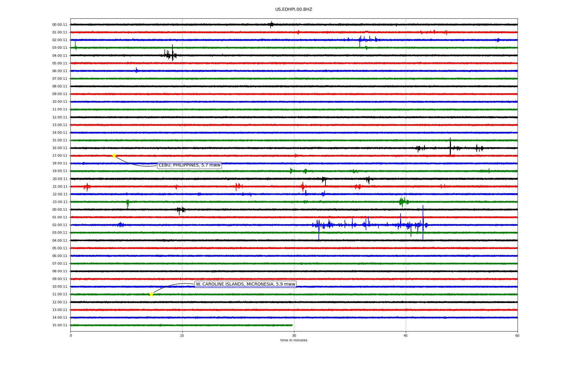Click the 30 minute x-axis tick label
The image size is (588, 368).
[294, 335]
